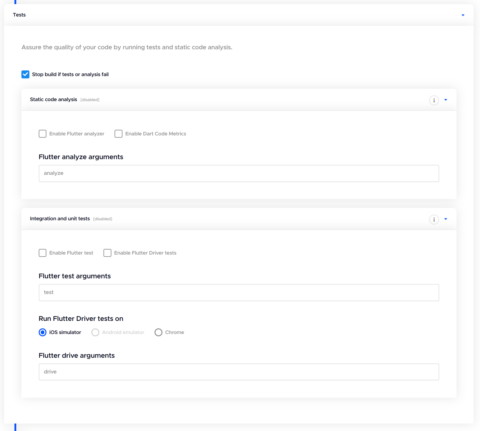The image size is (480, 431).
Task: Click the Enable Dart Code Metrics label
Action: 156,134
